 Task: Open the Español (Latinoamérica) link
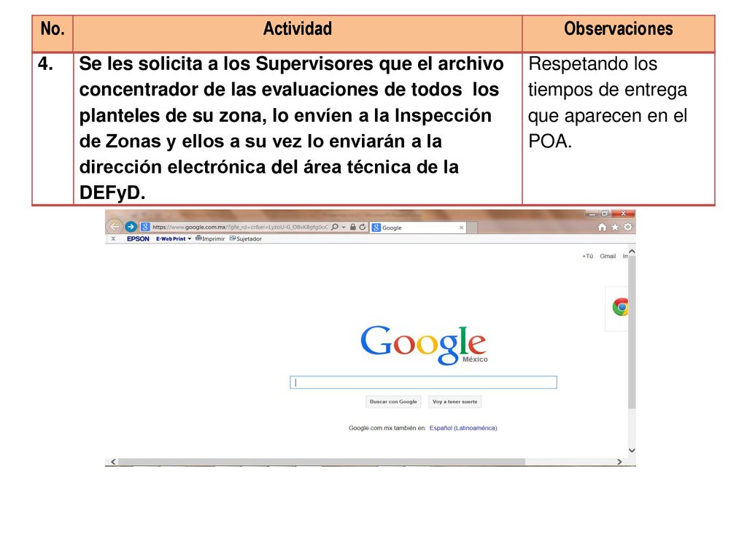pyautogui.click(x=463, y=428)
